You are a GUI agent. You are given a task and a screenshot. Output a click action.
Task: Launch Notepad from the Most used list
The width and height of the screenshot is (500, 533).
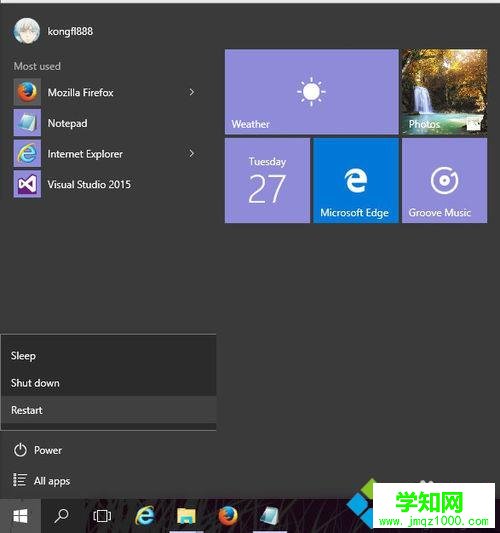[105, 123]
